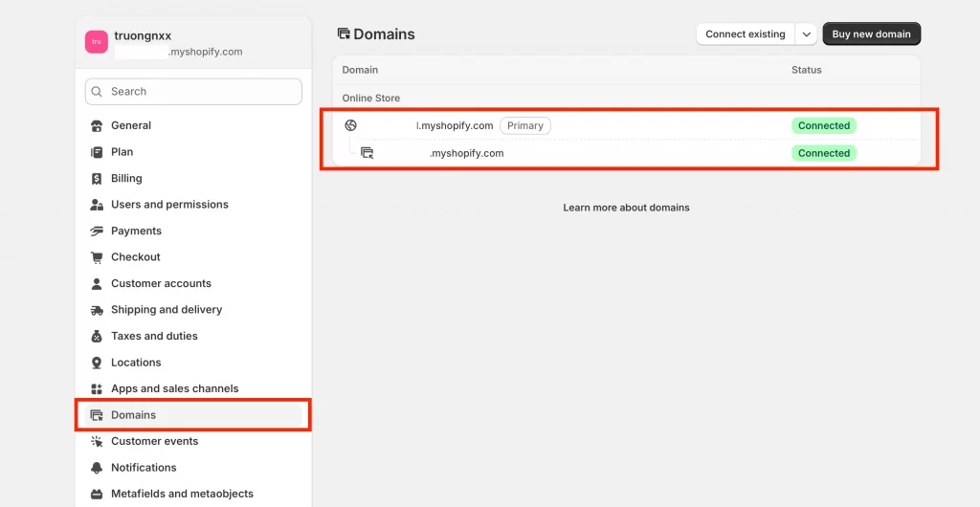Viewport: 980px width, 507px height.
Task: Click Connected status on primary domain
Action: (824, 125)
